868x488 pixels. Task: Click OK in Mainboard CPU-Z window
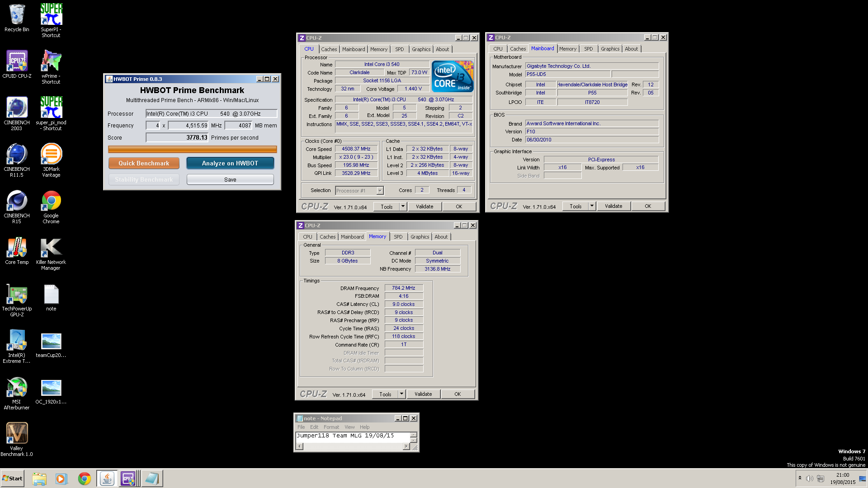click(648, 206)
